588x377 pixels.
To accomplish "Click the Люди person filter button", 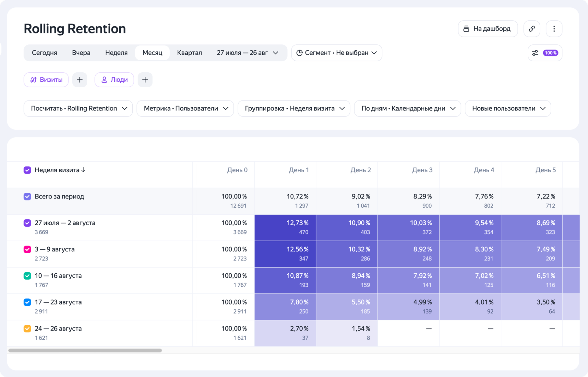I will coord(114,80).
